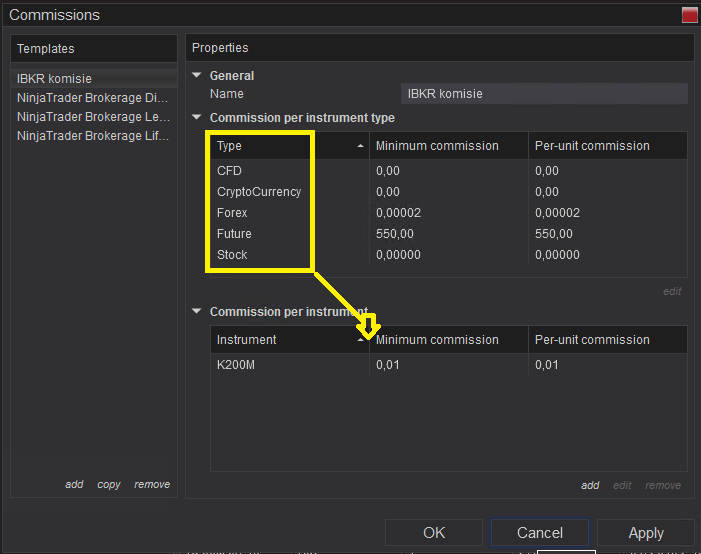Sort by the Type column header

click(x=290, y=146)
